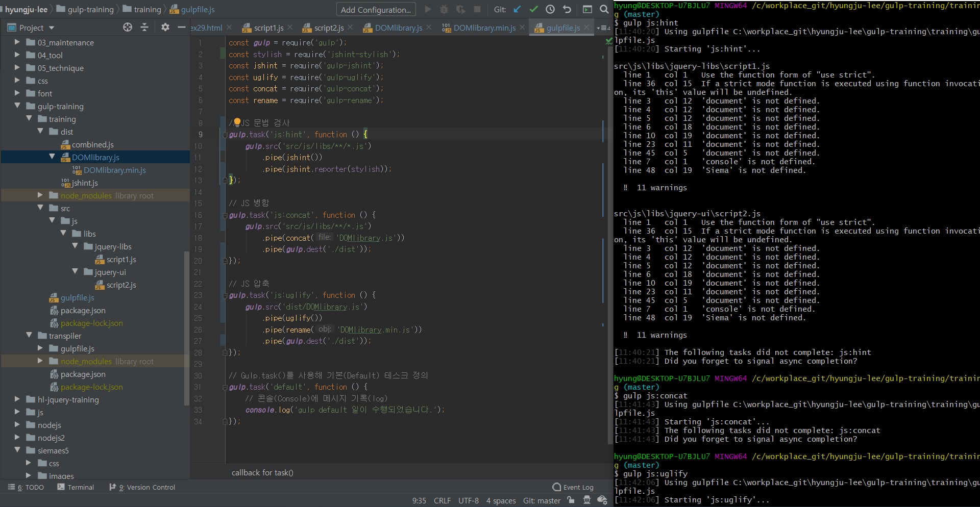This screenshot has height=507, width=980.
Task: Click collapse all icon in Project panel
Action: [x=144, y=28]
